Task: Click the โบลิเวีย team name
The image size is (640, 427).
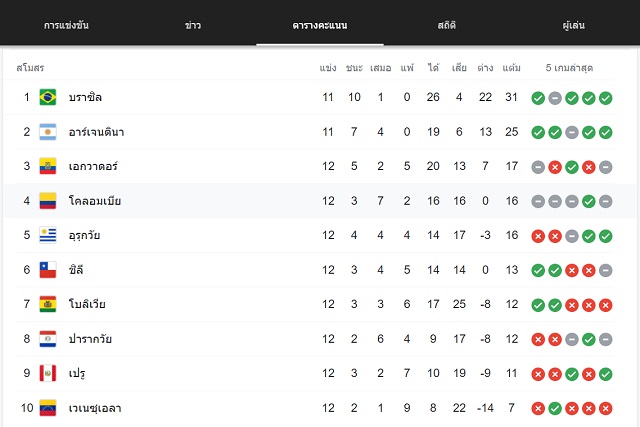Action: click(87, 304)
